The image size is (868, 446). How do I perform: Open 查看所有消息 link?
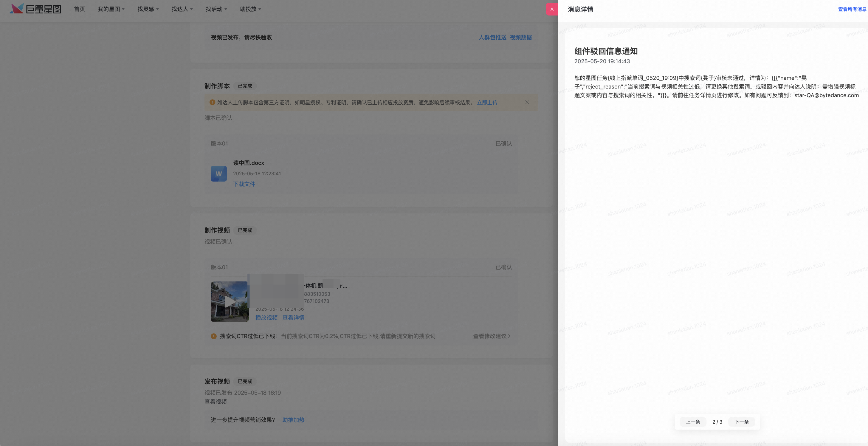pyautogui.click(x=852, y=10)
